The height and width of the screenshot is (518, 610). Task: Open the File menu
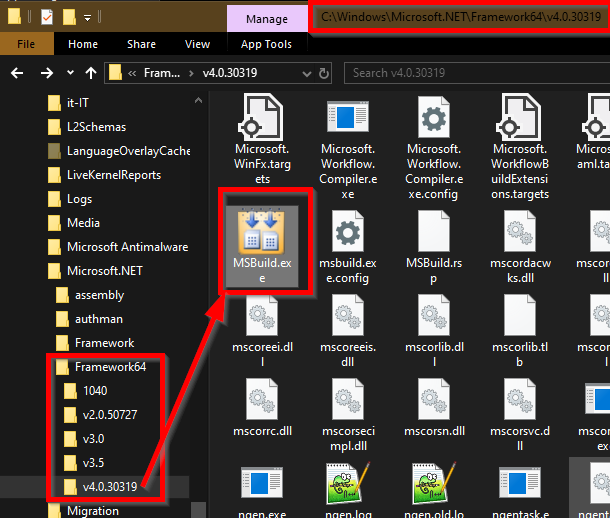[26, 44]
